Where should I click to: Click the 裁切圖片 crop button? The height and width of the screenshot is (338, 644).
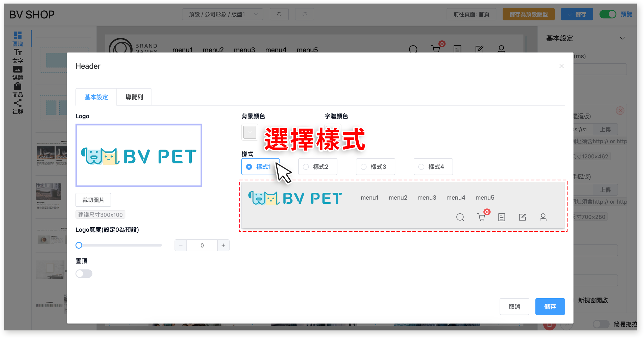coord(93,200)
